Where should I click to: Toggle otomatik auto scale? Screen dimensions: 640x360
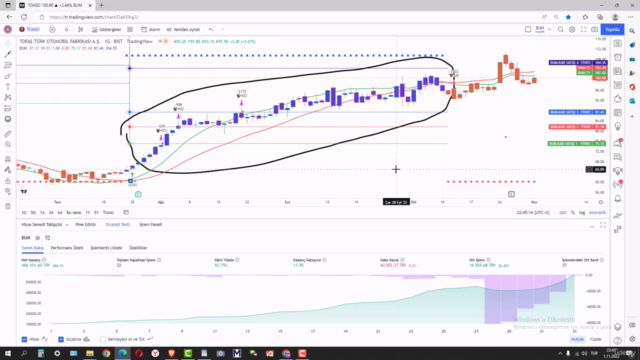[x=597, y=213]
